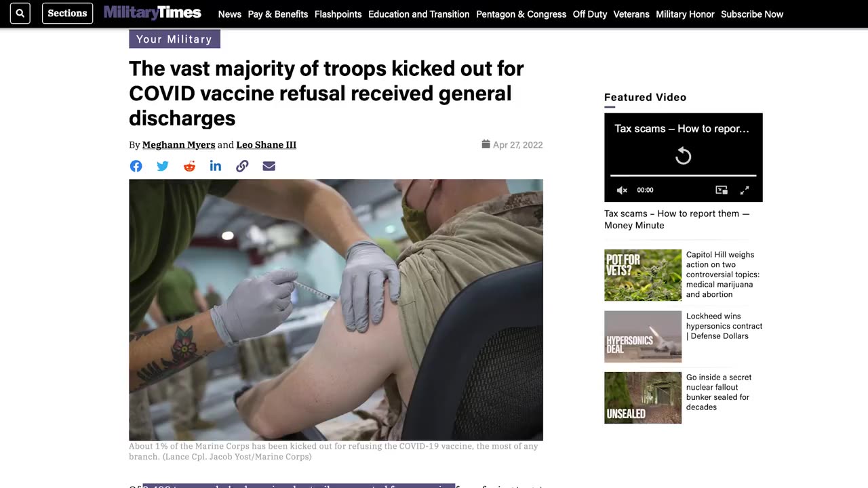This screenshot has width=868, height=488.
Task: Open the Veterans nav item
Action: coord(631,14)
